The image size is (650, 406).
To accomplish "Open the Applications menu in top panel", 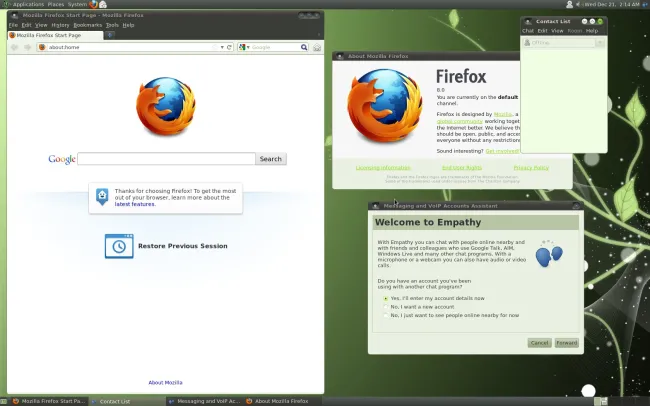I will point(28,4).
